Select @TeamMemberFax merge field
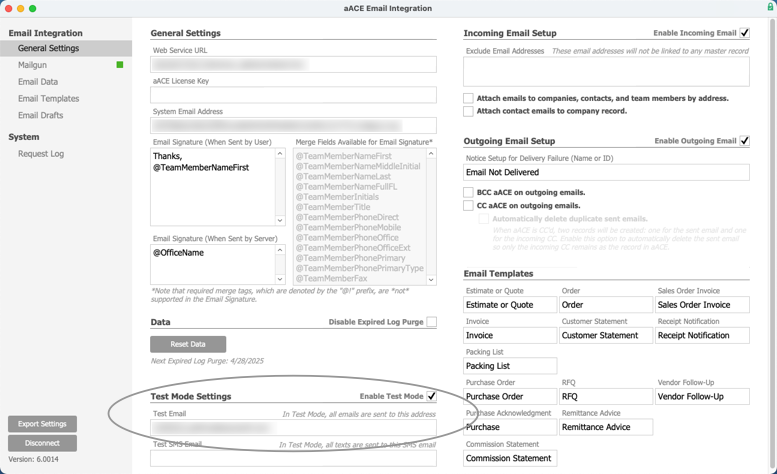This screenshot has height=474, width=777. pyautogui.click(x=331, y=278)
